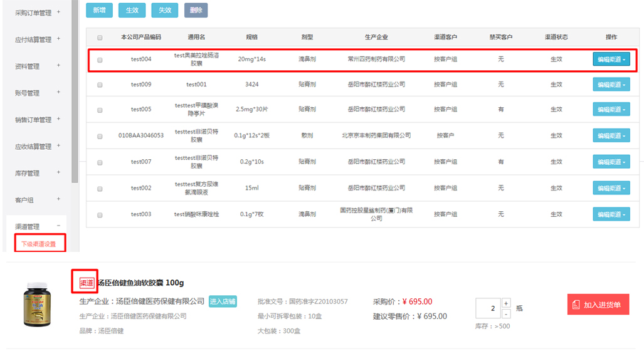Click the plus icon beside 资料管理

[58, 65]
